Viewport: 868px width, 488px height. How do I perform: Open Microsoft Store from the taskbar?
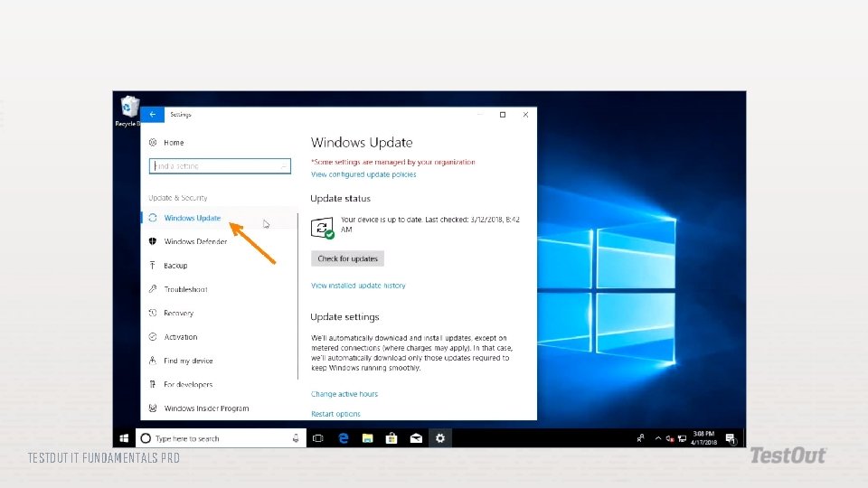click(x=392, y=438)
